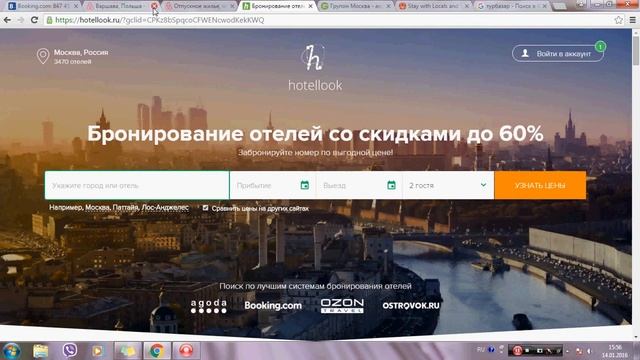Open Chrome taskbar icon
640x360 pixels.
pyautogui.click(x=157, y=351)
